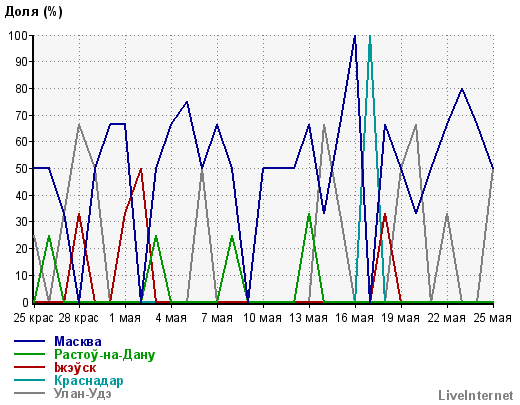Click the Краснадар legend label

(89, 381)
